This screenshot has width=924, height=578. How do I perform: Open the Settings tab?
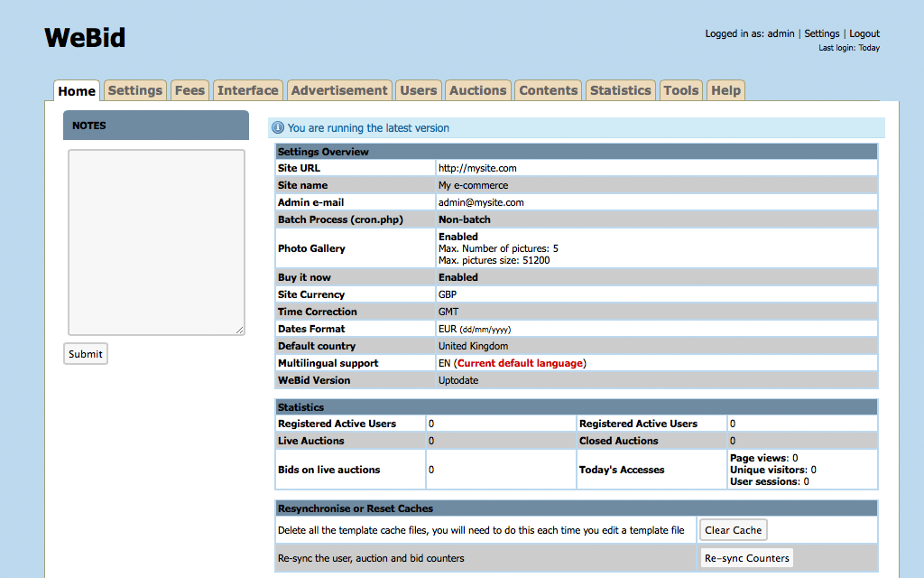(134, 90)
